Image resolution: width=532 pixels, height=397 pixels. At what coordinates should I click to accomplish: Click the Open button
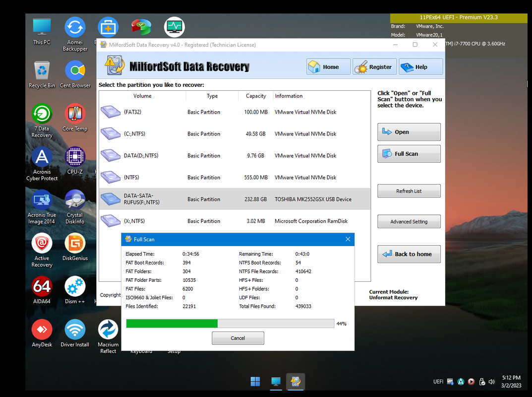409,132
